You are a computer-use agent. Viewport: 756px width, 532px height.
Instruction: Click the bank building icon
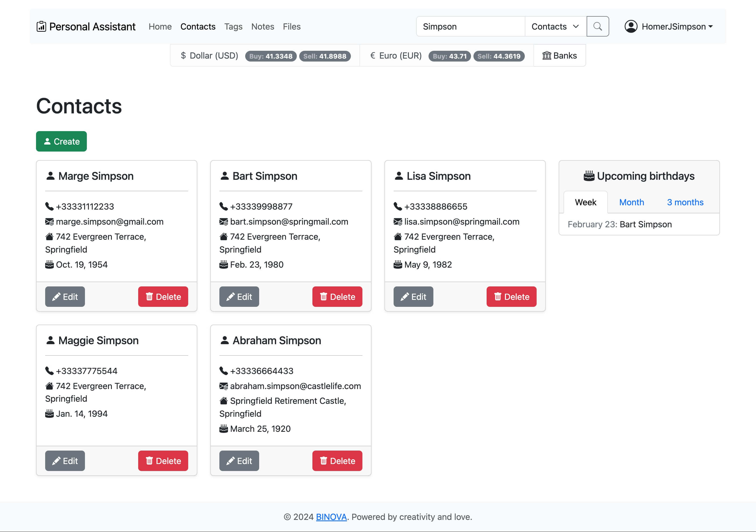coord(547,55)
